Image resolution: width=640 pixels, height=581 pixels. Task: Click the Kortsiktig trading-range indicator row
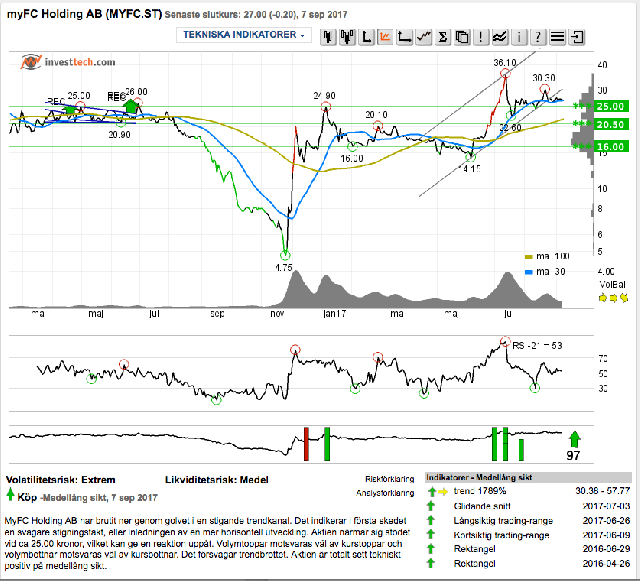pos(529,535)
